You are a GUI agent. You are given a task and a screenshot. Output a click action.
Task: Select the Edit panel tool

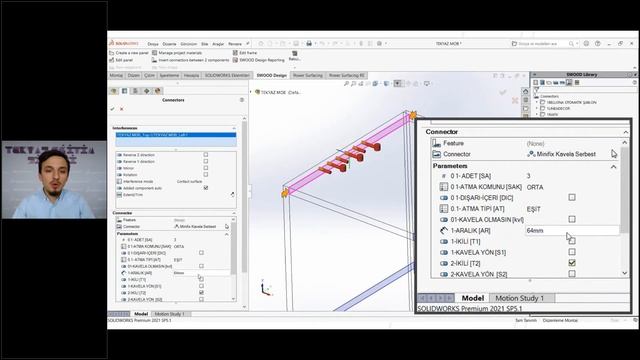pos(121,60)
